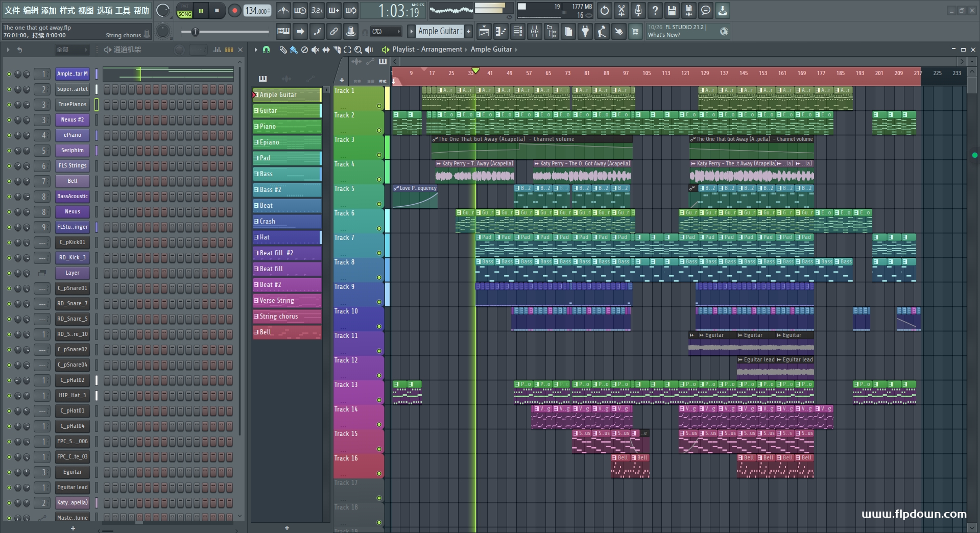The height and width of the screenshot is (533, 980).
Task: Click the main pitch knob
Action: pos(163,32)
